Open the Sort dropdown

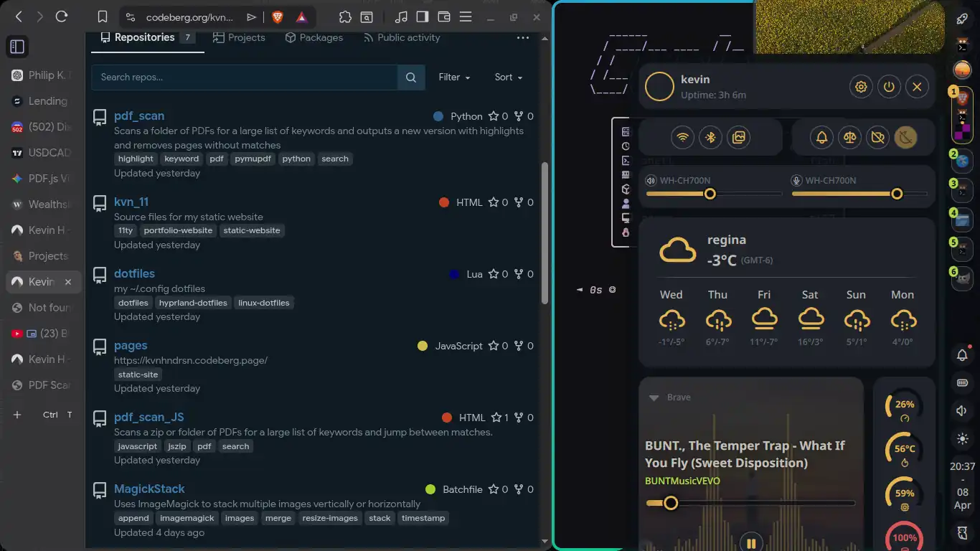(x=508, y=77)
